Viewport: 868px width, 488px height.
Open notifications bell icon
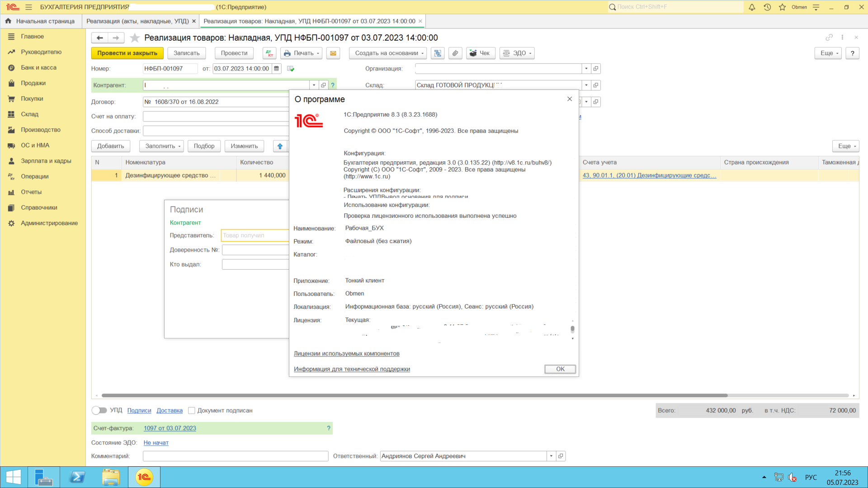click(752, 7)
